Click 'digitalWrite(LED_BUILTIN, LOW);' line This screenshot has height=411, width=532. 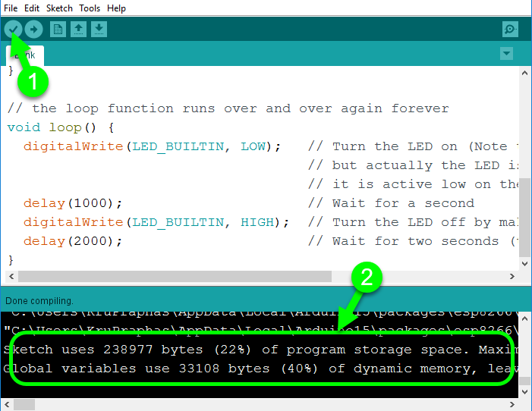(153, 146)
